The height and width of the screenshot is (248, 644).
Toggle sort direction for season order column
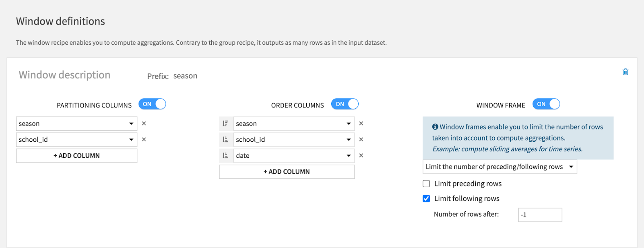pyautogui.click(x=225, y=124)
